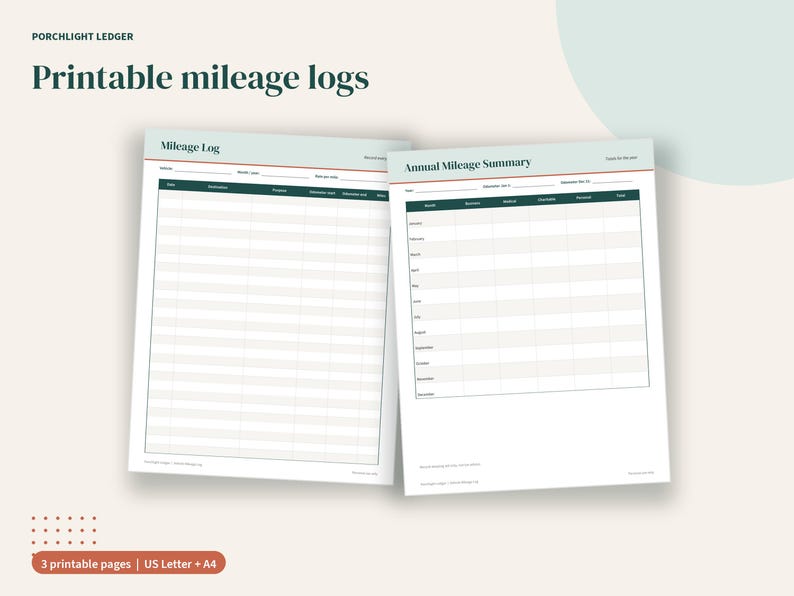Click the 'March' row label

[x=415, y=255]
